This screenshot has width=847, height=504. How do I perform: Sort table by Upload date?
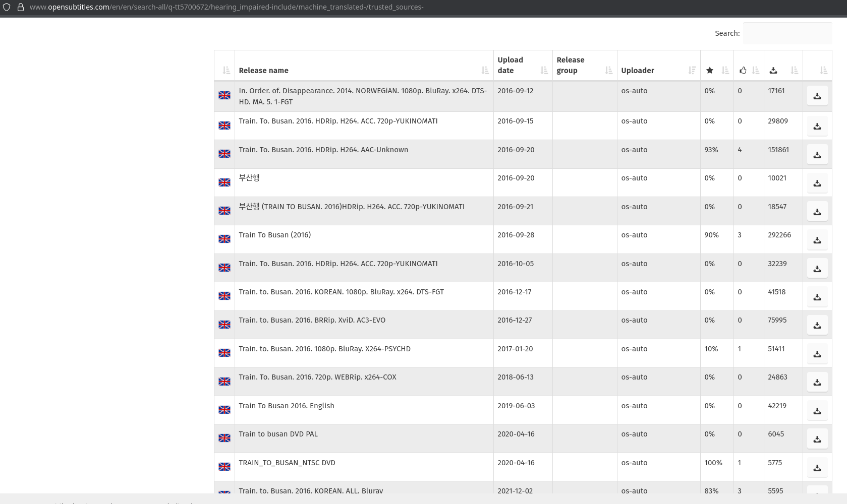(x=523, y=66)
